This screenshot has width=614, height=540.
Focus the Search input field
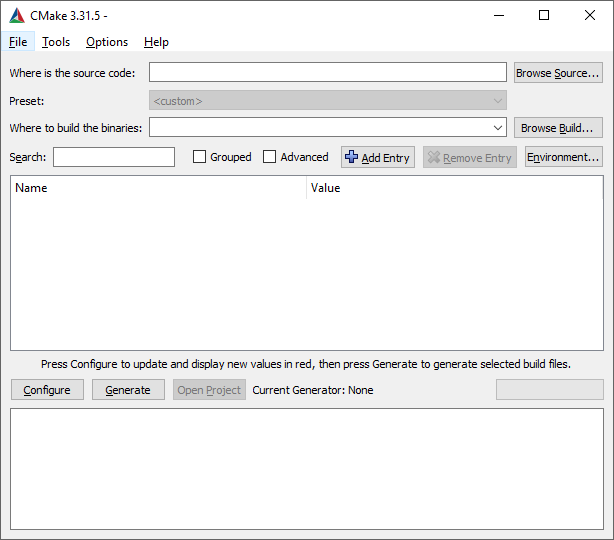[x=114, y=157]
